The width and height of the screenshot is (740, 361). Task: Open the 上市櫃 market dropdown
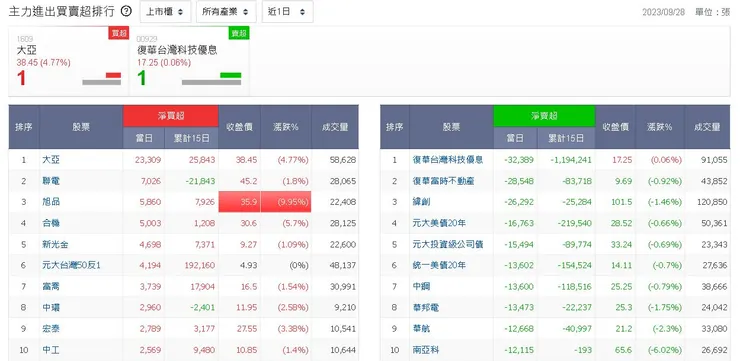pos(165,12)
